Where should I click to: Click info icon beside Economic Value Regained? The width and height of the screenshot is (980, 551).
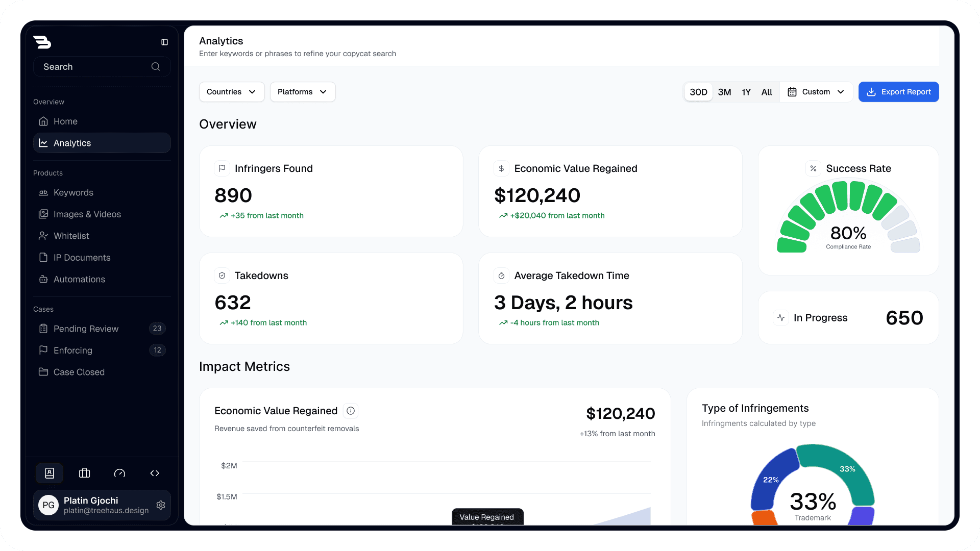tap(351, 411)
